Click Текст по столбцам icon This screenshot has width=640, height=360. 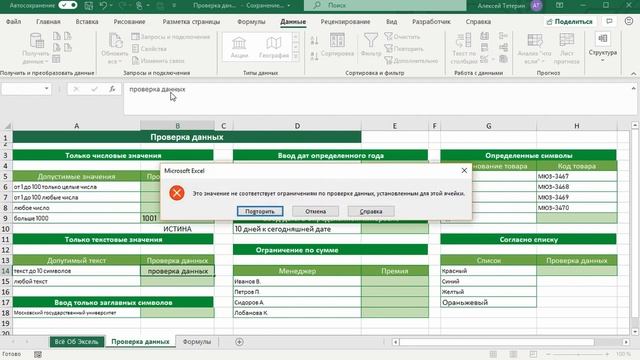pyautogui.click(x=464, y=49)
